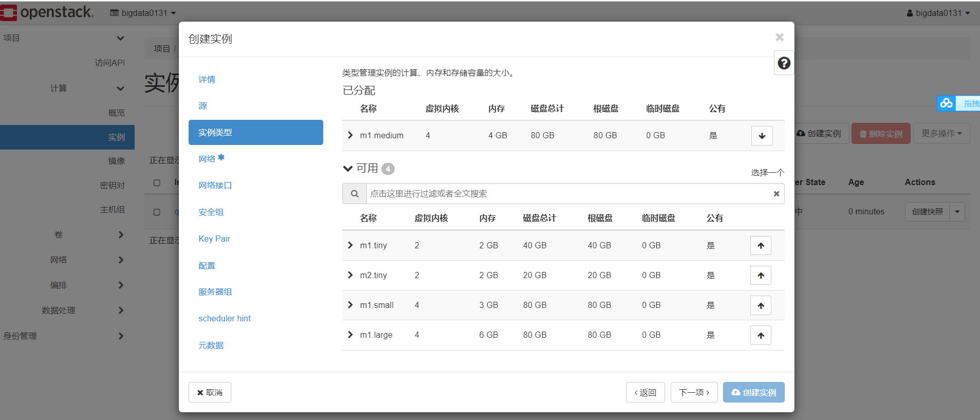Collapse the 可用 available section
980x420 pixels.
click(x=348, y=169)
